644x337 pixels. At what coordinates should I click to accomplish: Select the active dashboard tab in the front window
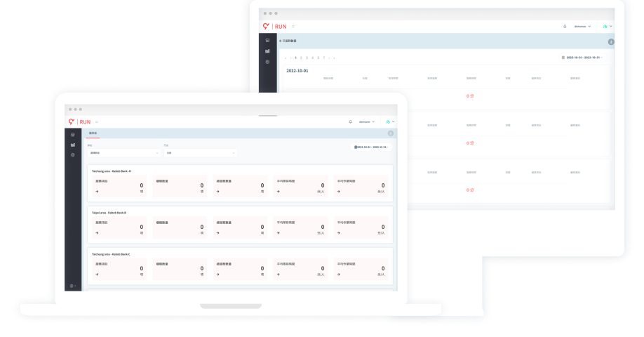[x=93, y=133]
